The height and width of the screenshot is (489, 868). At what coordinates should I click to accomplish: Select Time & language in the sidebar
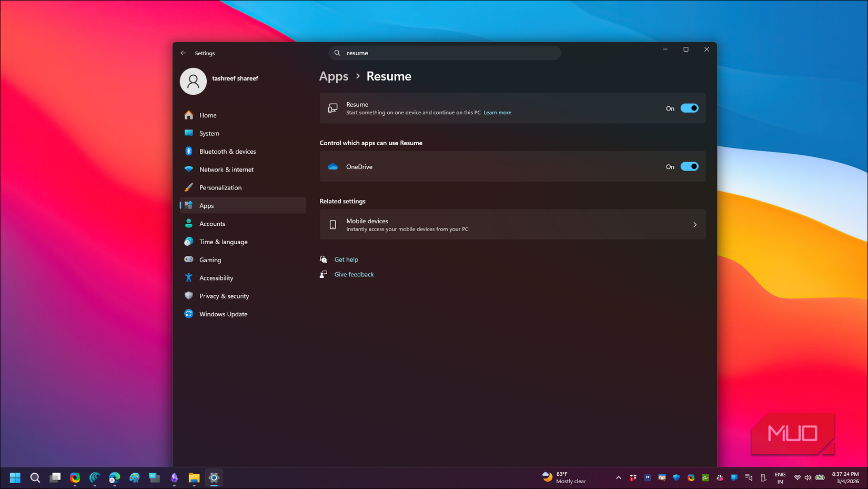[223, 242]
